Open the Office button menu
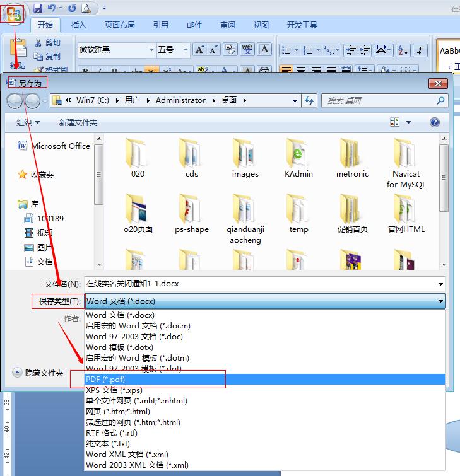Image resolution: width=460 pixels, height=476 pixels. (14, 14)
